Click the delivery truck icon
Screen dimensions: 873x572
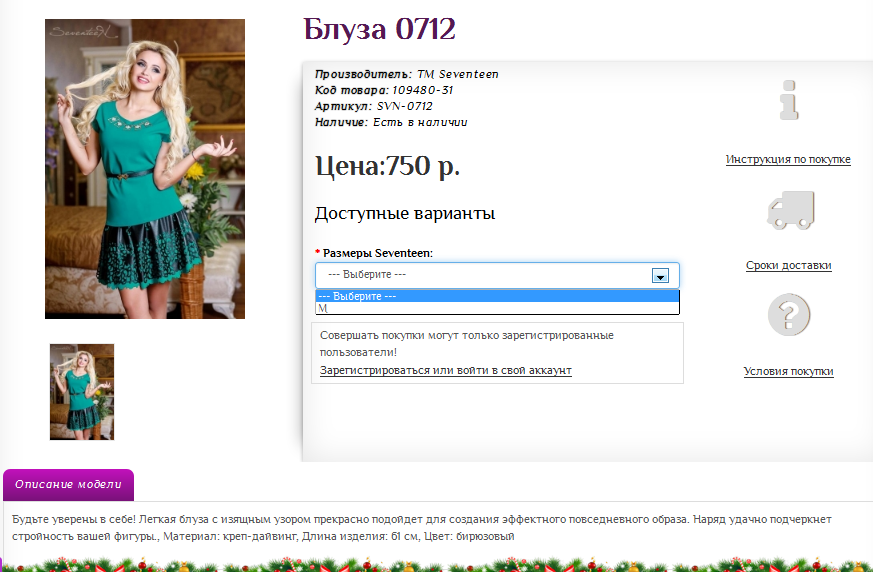pos(791,210)
